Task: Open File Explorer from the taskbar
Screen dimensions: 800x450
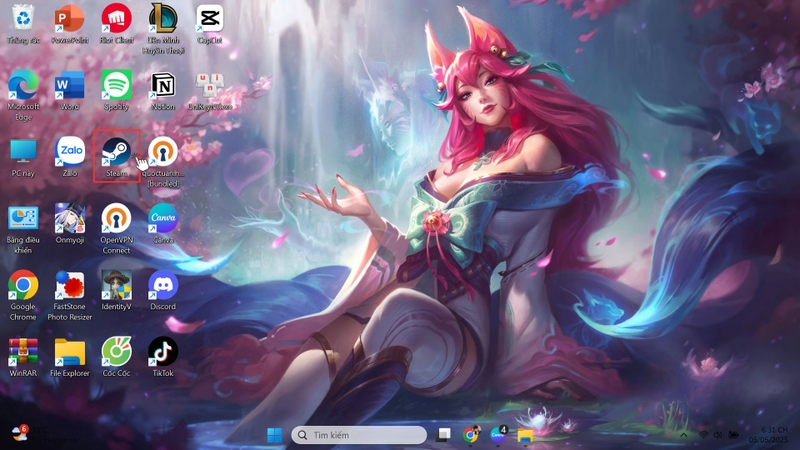Action: tap(525, 435)
